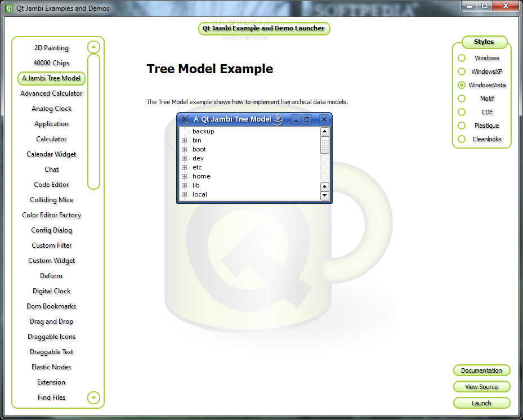The height and width of the screenshot is (420, 523).
Task: Select the Extension example
Action: [51, 382]
